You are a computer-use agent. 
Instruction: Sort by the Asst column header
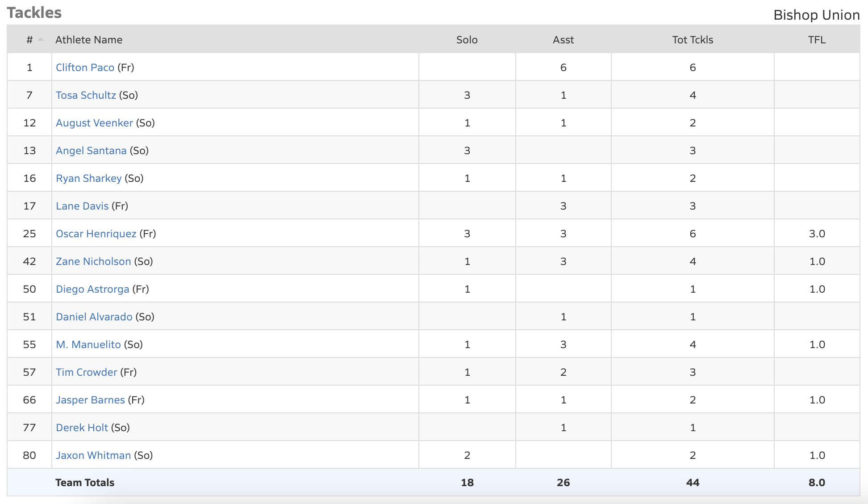pos(563,40)
